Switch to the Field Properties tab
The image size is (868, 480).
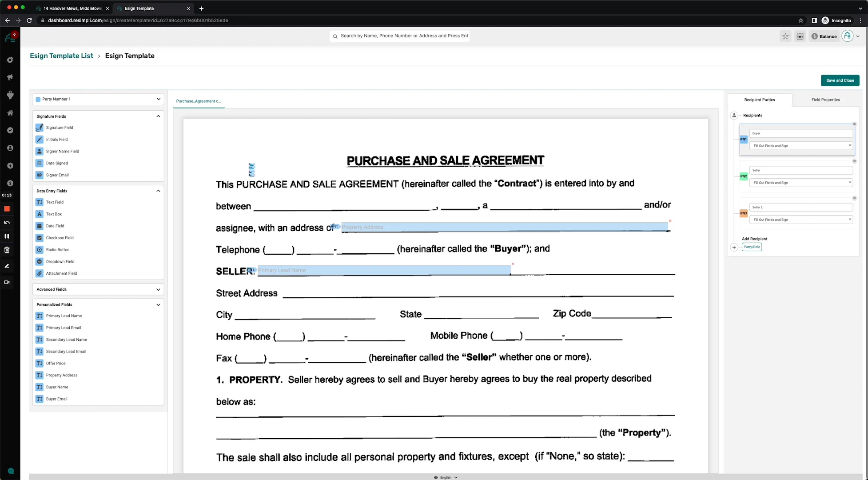tap(826, 100)
